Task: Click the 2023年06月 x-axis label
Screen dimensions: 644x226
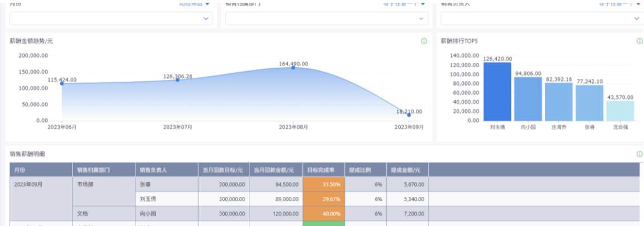Action: click(x=62, y=128)
